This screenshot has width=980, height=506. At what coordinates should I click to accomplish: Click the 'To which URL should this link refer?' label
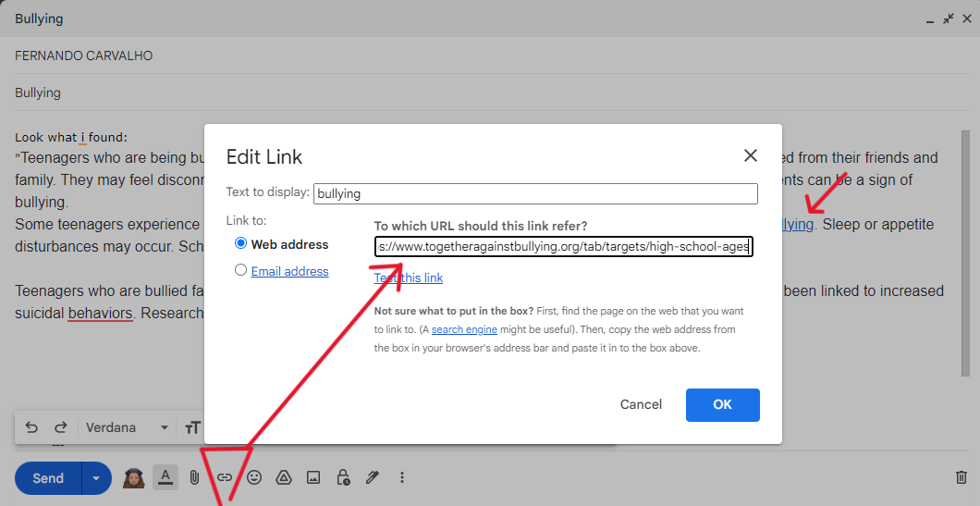[x=481, y=226]
